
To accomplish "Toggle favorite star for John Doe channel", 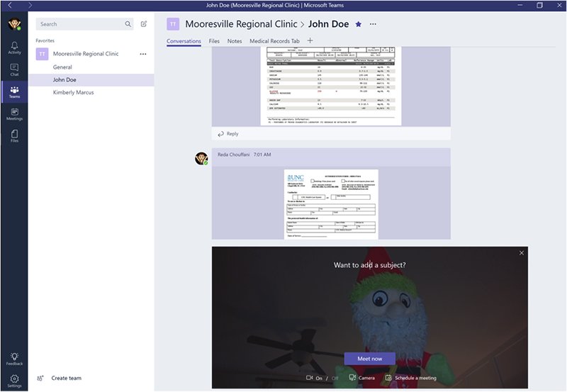I will (359, 24).
